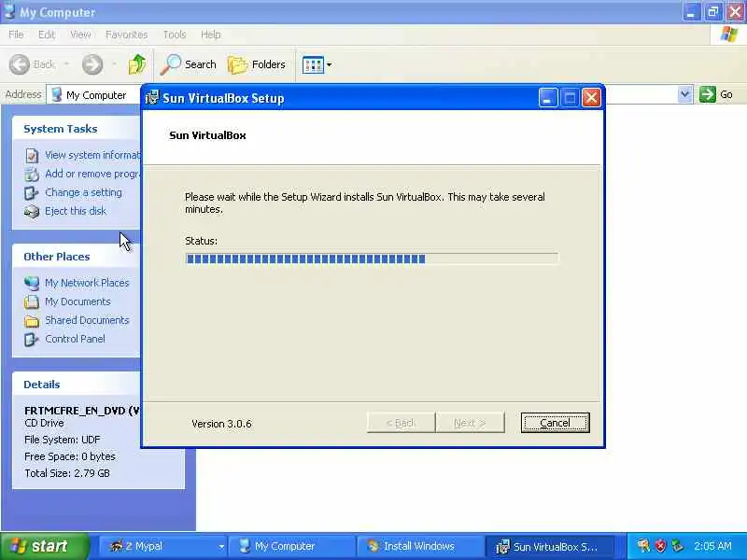Open Control Panel link in Other Places
Screen dimensions: 747x560
(x=75, y=339)
